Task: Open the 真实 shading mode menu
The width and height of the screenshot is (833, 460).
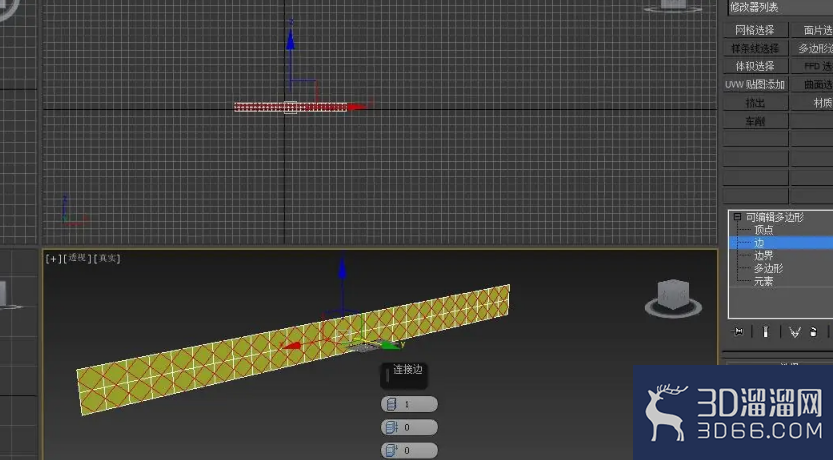Action: click(x=107, y=258)
